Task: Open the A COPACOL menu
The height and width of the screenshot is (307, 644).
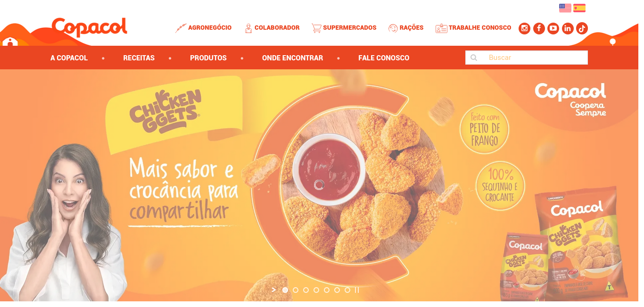Action: (69, 58)
